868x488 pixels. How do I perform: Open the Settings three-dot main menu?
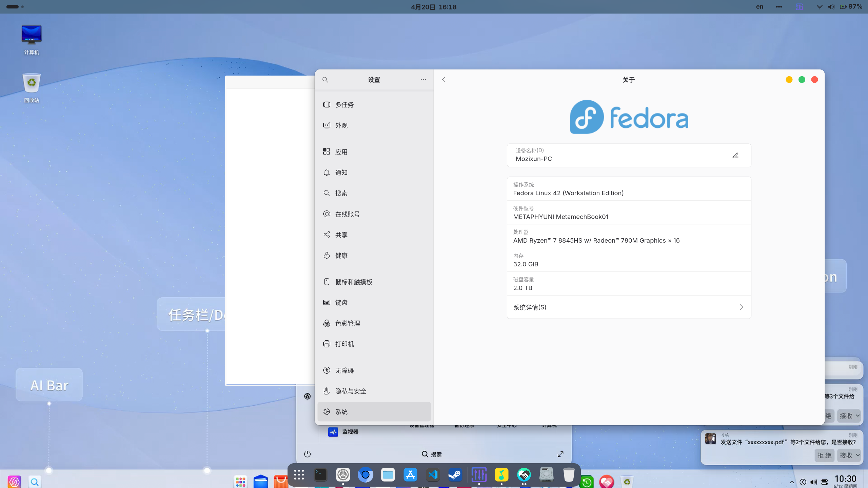423,80
